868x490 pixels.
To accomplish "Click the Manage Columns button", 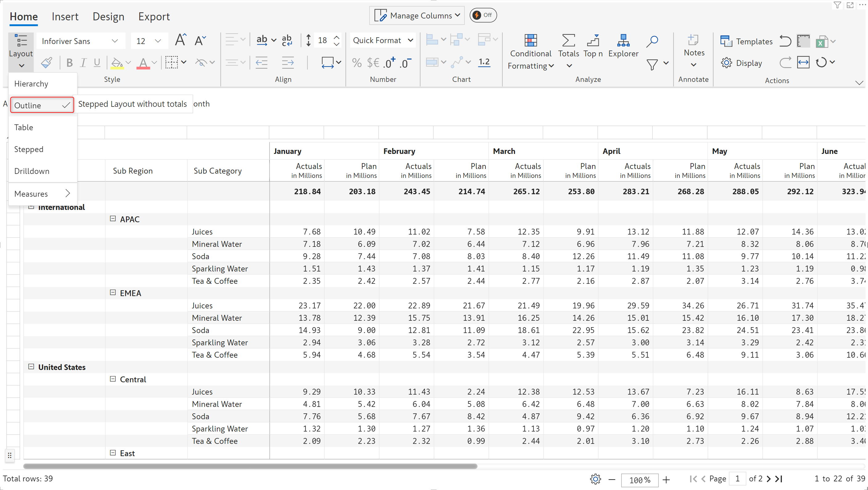I will point(416,15).
